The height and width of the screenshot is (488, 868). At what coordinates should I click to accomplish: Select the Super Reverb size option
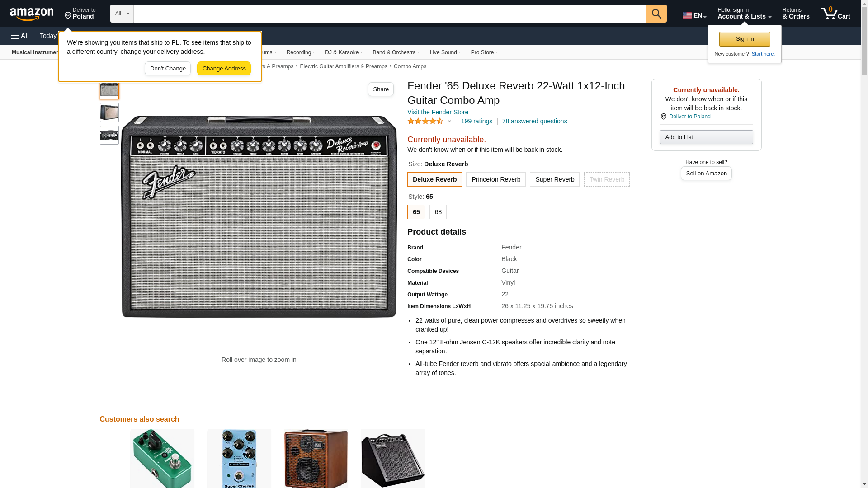(x=554, y=179)
